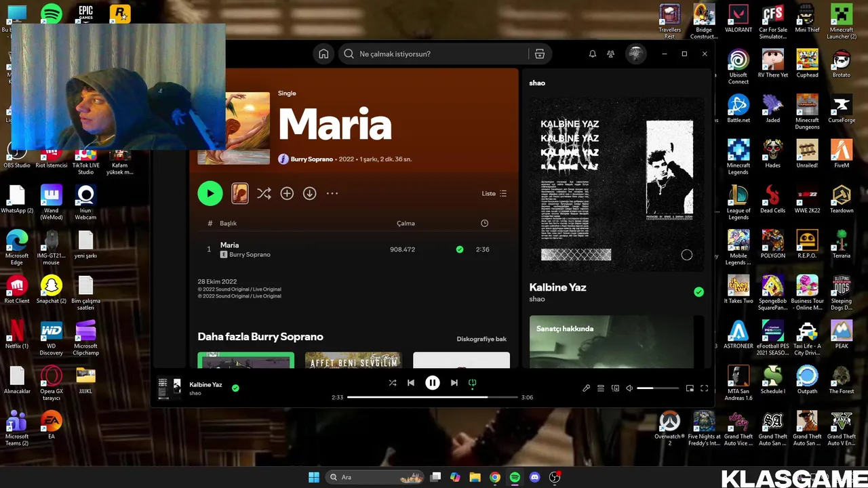Toggle the saved checkmark on Maria track row

pos(460,249)
